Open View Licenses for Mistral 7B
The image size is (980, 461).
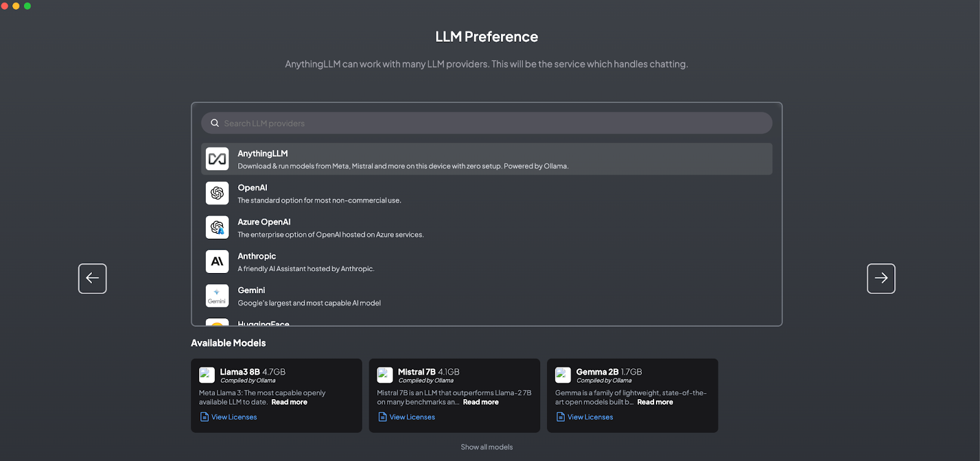pyautogui.click(x=412, y=417)
